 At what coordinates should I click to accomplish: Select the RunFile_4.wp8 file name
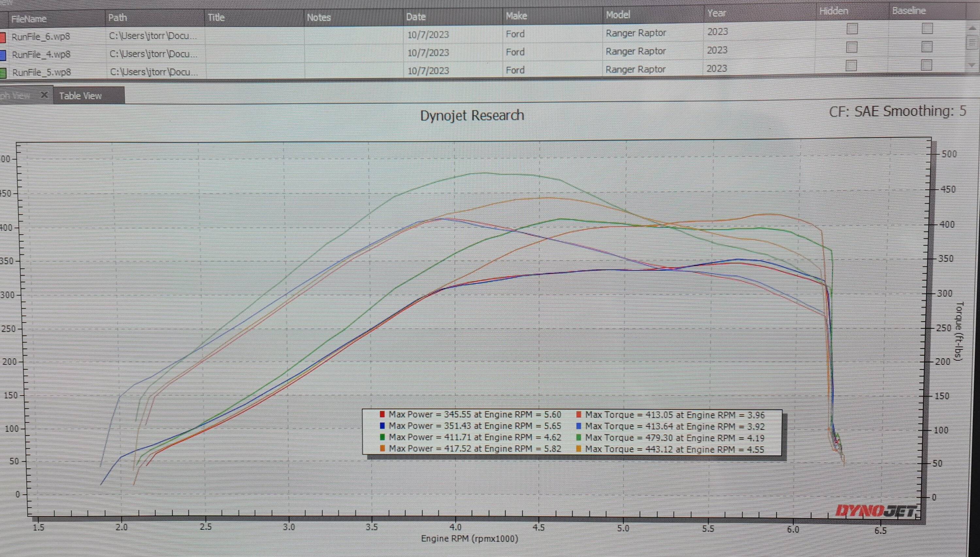coord(41,54)
